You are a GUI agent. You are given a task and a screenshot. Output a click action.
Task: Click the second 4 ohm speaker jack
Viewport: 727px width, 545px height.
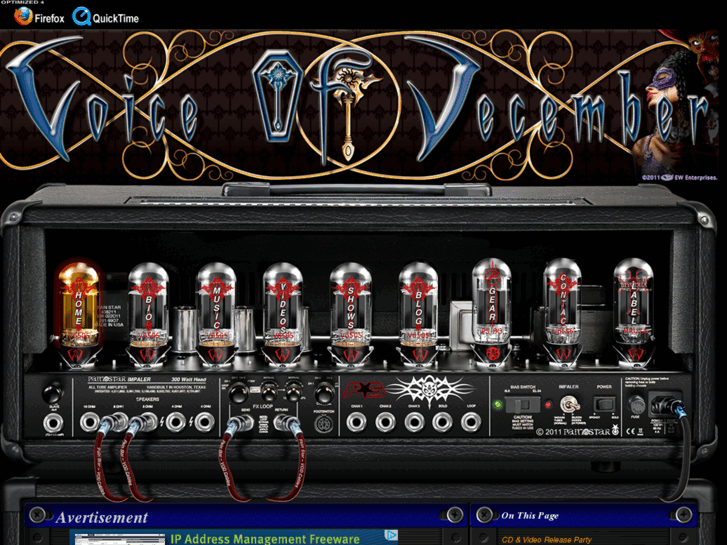point(204,423)
